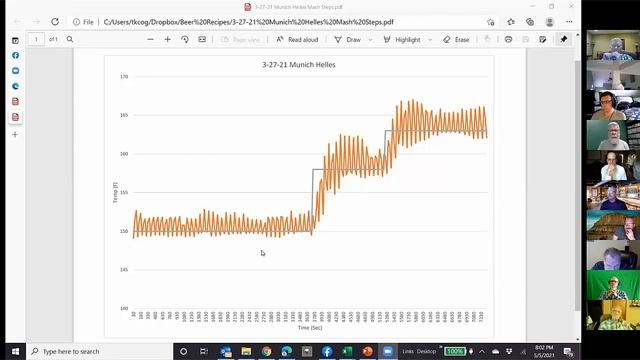
Task: Select the Erase tool
Action: [x=456, y=40]
